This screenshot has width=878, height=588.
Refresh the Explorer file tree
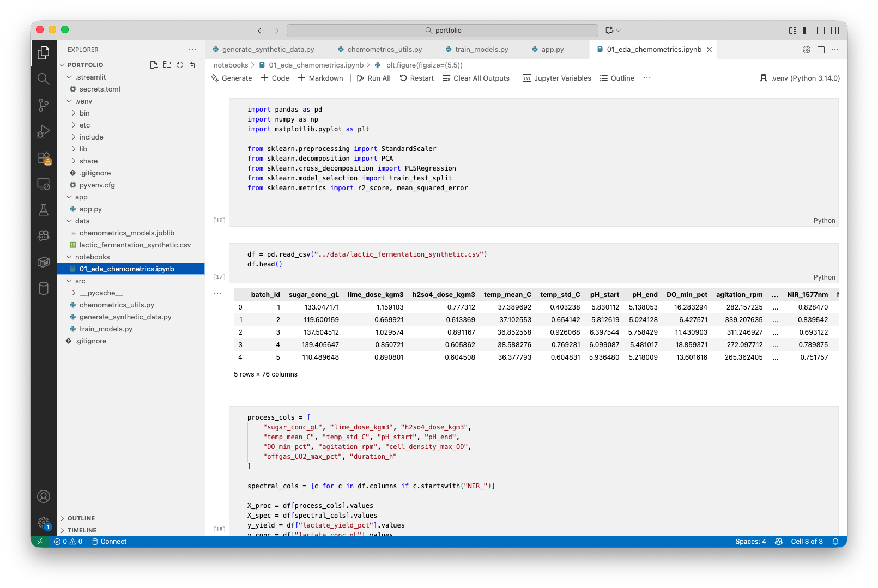click(180, 65)
